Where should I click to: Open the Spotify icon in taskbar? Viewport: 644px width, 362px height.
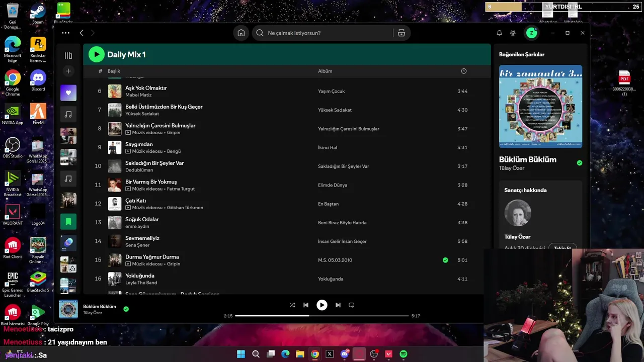point(404,354)
